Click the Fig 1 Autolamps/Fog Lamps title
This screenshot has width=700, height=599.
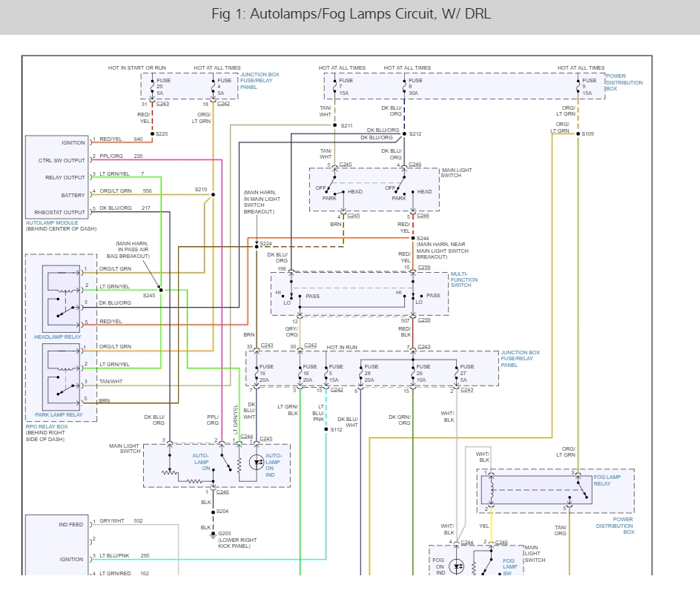pos(350,14)
